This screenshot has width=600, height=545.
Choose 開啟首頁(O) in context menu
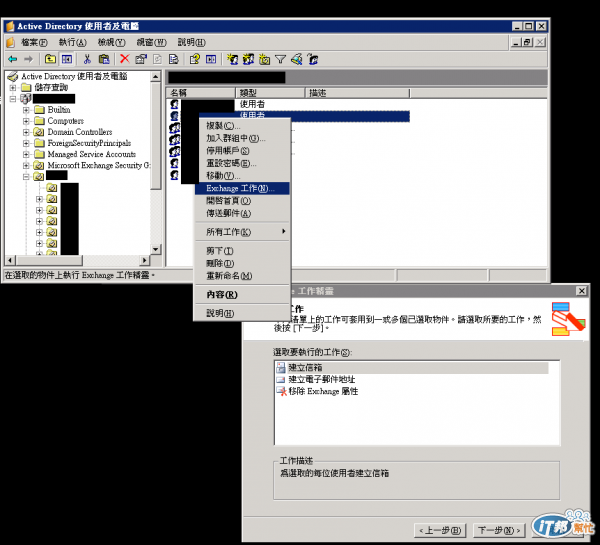click(242, 201)
